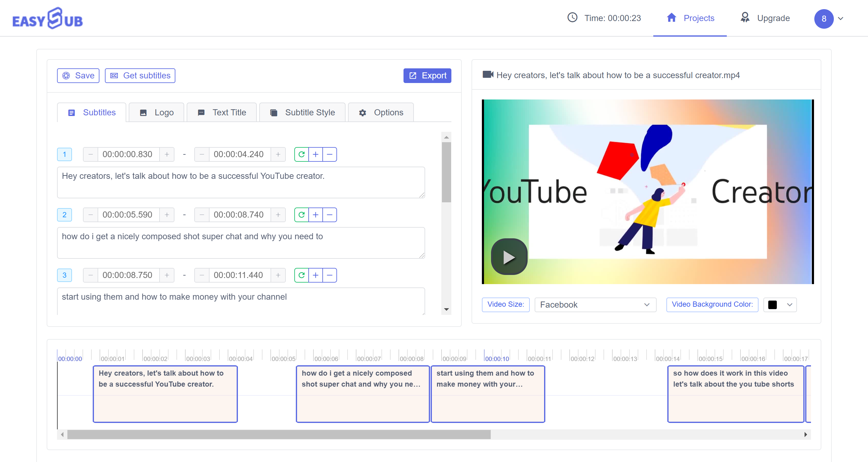Edit text 'how do i get a nicely composed'
The height and width of the screenshot is (462, 868).
coord(241,243)
